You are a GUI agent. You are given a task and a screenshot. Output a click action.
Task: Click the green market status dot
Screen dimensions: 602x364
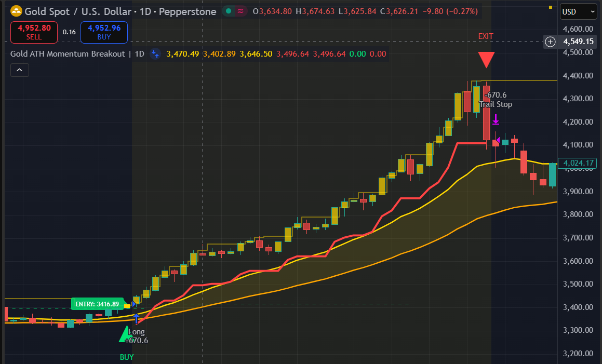(229, 11)
